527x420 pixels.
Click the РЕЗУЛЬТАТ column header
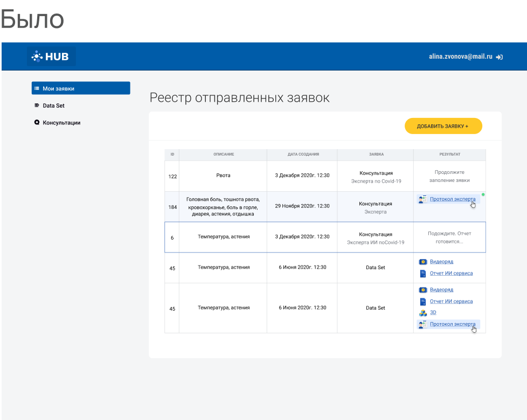coord(450,155)
